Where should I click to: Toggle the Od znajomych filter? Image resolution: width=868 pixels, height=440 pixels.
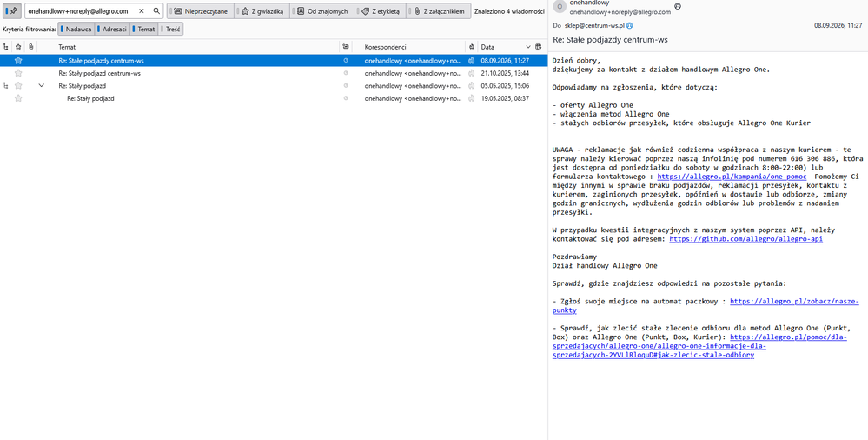pyautogui.click(x=321, y=11)
